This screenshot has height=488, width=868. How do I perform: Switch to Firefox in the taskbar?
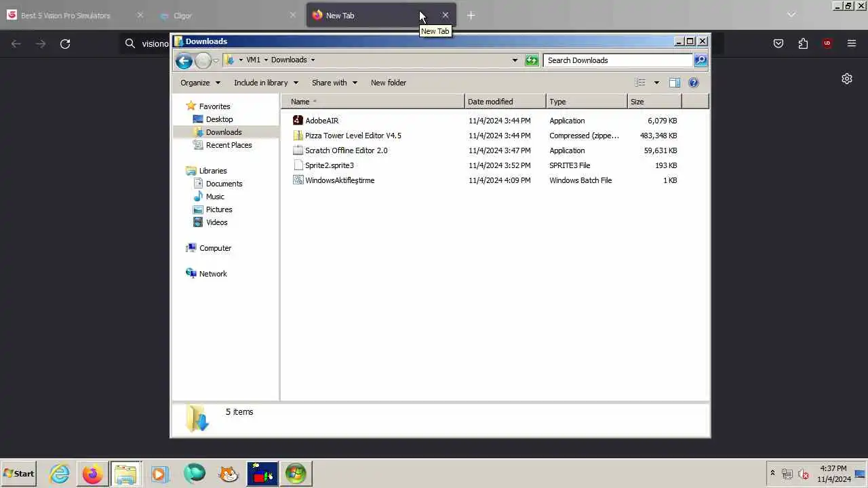coord(92,474)
